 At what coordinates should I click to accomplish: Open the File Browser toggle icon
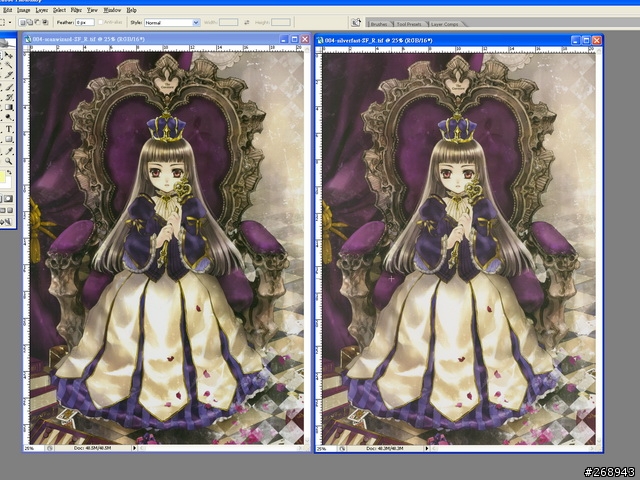(356, 22)
